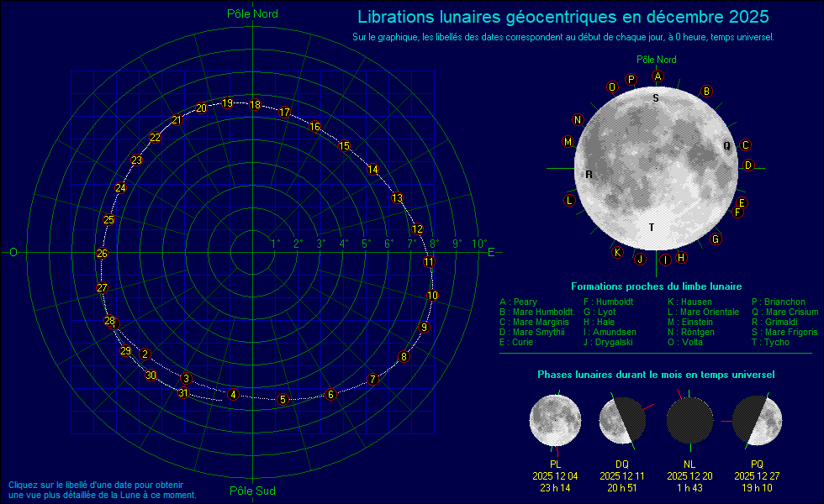The height and width of the screenshot is (504, 824).
Task: Click the circled J marker below the Moon
Action: pyautogui.click(x=640, y=259)
